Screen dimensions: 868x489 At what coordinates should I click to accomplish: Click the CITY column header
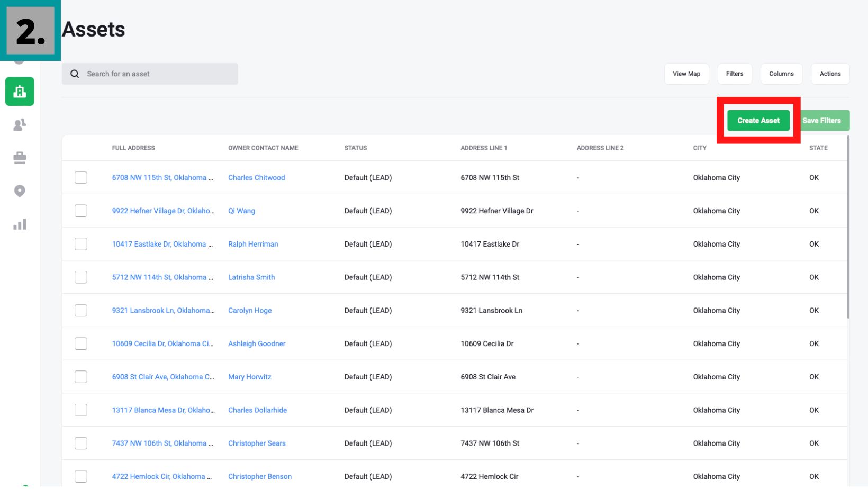pyautogui.click(x=700, y=148)
